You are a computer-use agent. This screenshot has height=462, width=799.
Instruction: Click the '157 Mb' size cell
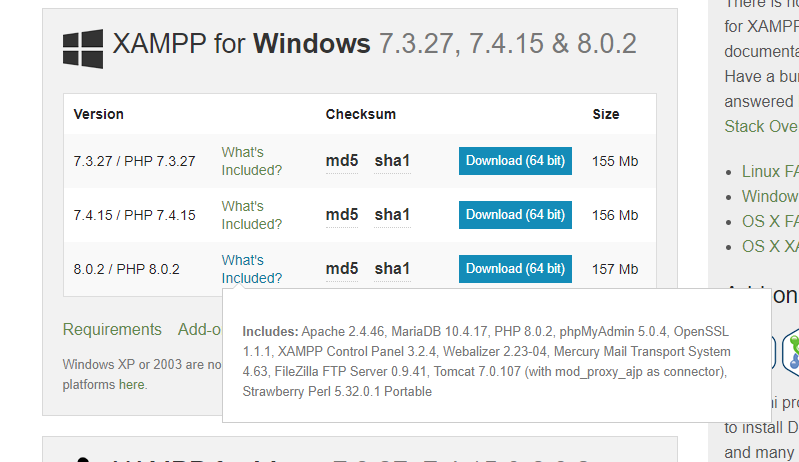615,269
